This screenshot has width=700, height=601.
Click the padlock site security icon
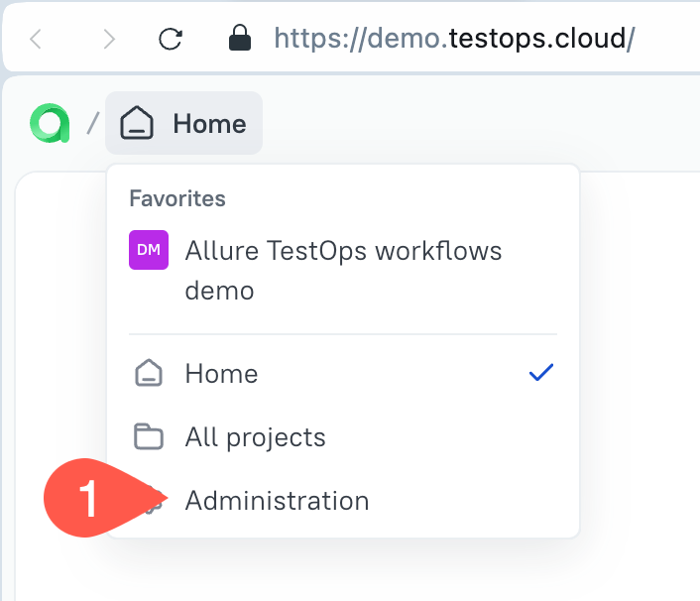(240, 38)
